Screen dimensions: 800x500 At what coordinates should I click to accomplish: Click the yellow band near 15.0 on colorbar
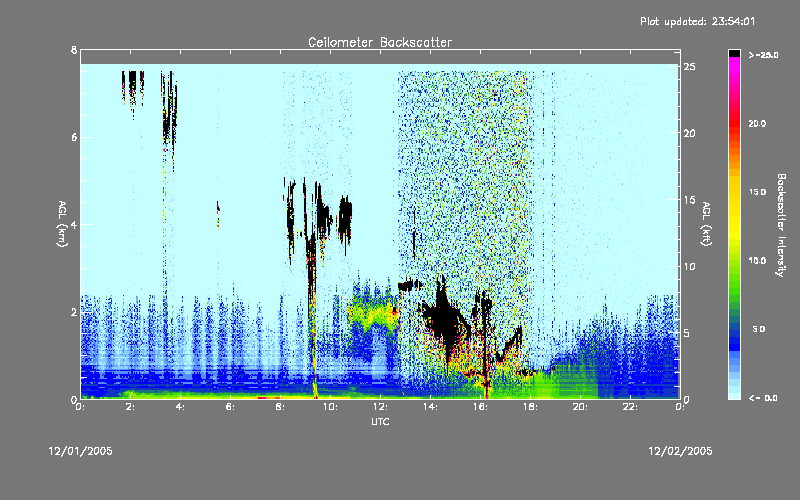coord(734,192)
